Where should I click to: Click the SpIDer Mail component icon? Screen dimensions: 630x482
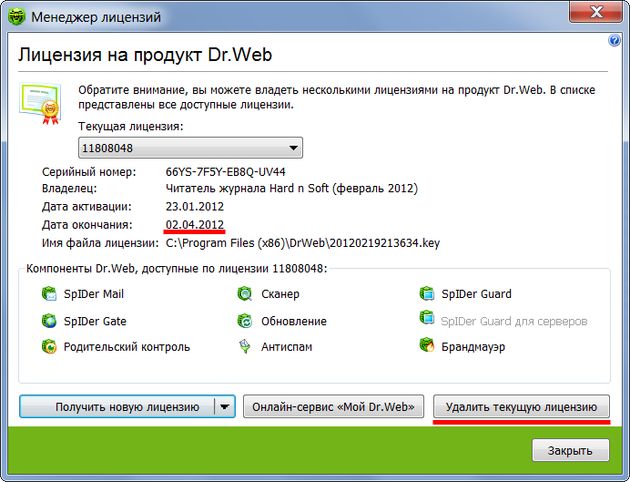pos(49,294)
